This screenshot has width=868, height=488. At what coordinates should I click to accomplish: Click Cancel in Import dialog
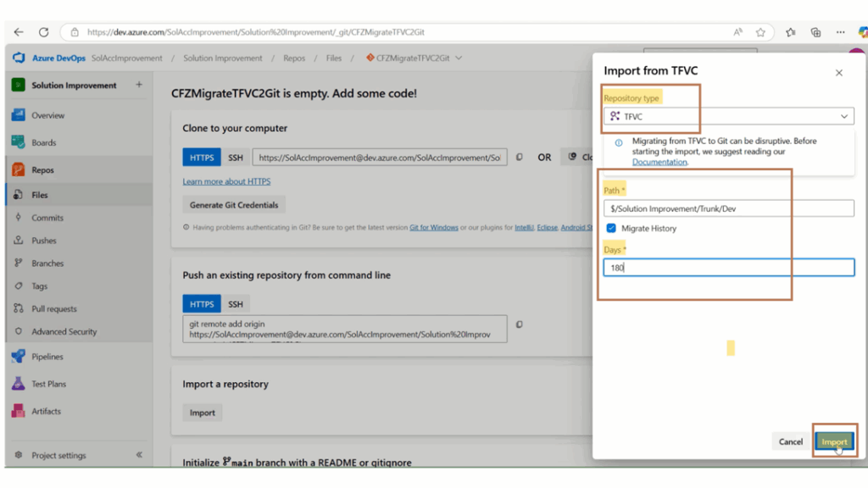tap(791, 441)
